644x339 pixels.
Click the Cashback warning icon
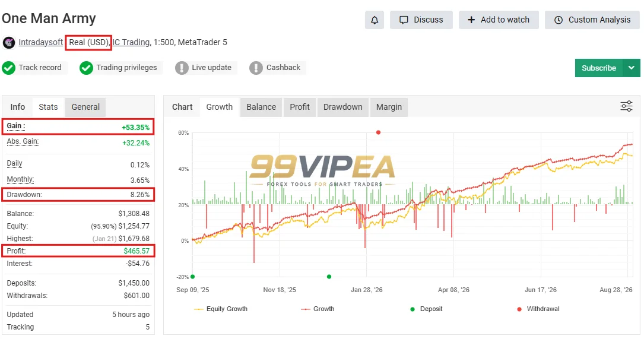tap(256, 68)
